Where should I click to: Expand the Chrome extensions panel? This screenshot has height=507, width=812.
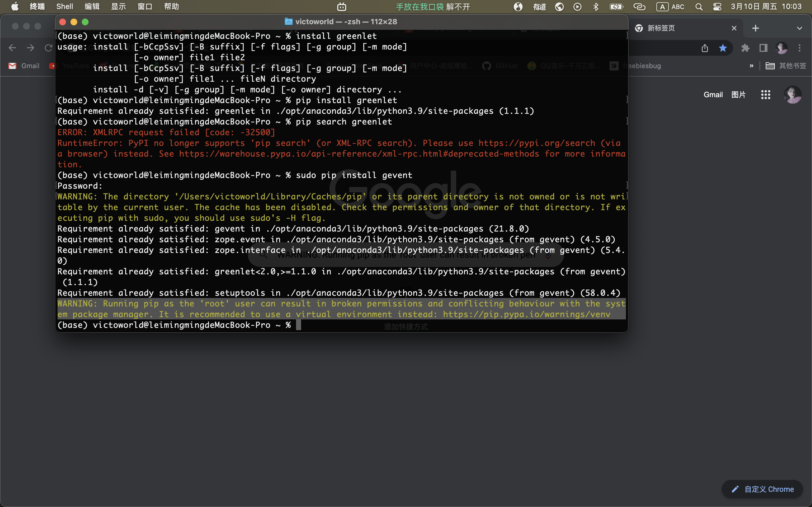click(746, 48)
